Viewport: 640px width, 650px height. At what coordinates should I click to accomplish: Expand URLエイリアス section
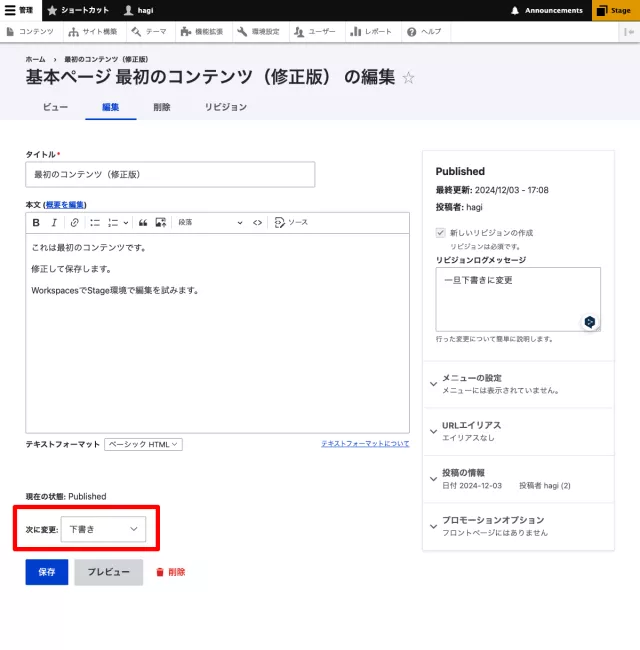tap(519, 431)
